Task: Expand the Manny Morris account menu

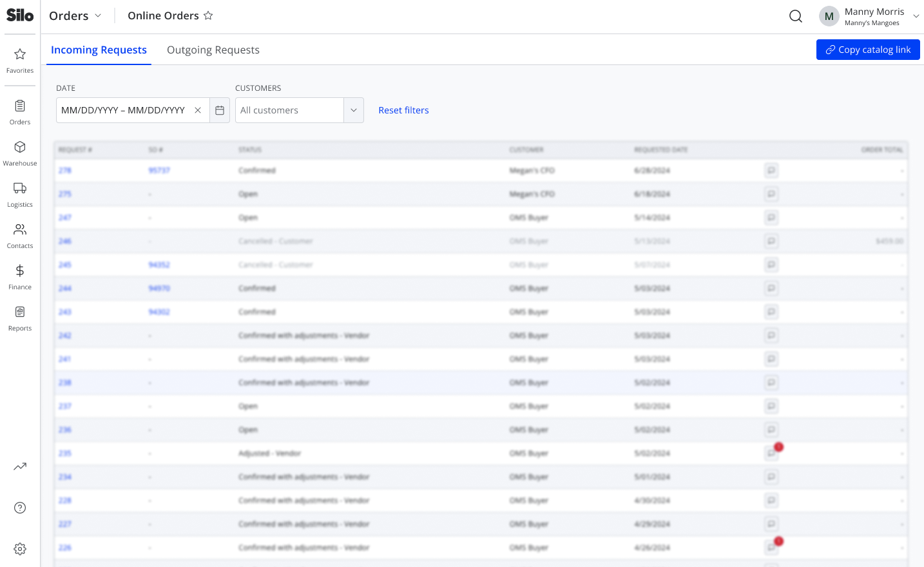Action: click(916, 16)
